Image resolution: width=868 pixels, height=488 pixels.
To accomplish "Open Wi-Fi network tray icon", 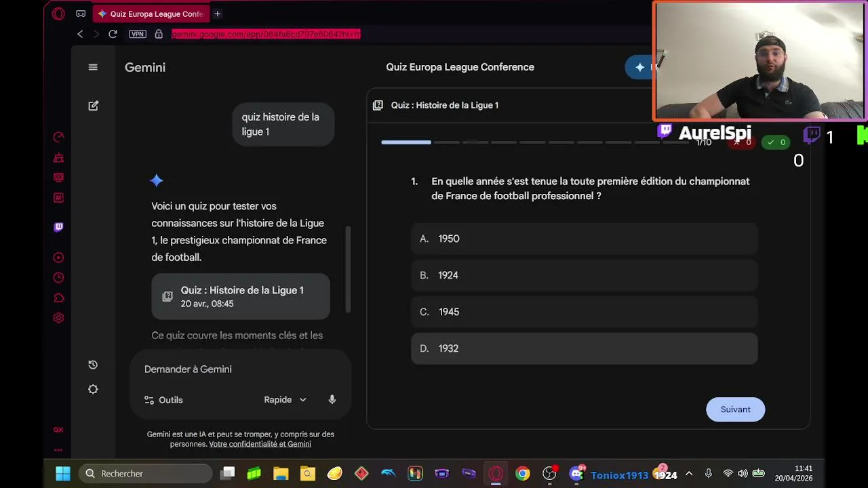I will [728, 474].
